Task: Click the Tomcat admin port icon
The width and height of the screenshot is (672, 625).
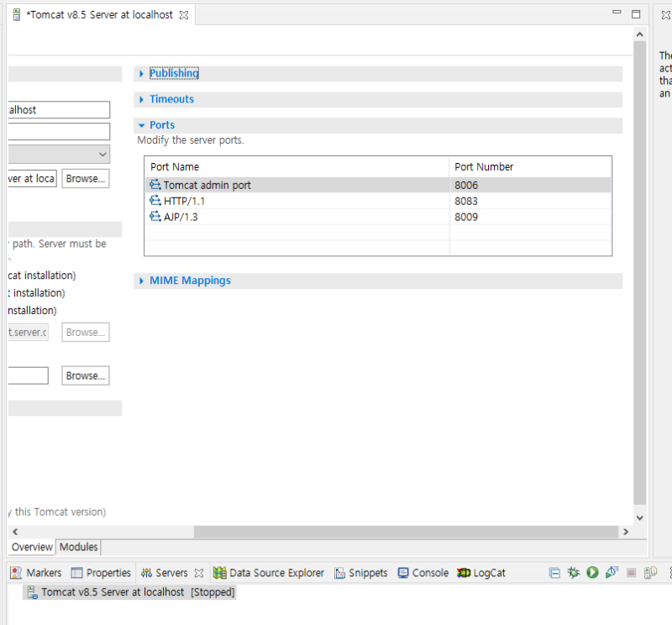Action: point(155,185)
